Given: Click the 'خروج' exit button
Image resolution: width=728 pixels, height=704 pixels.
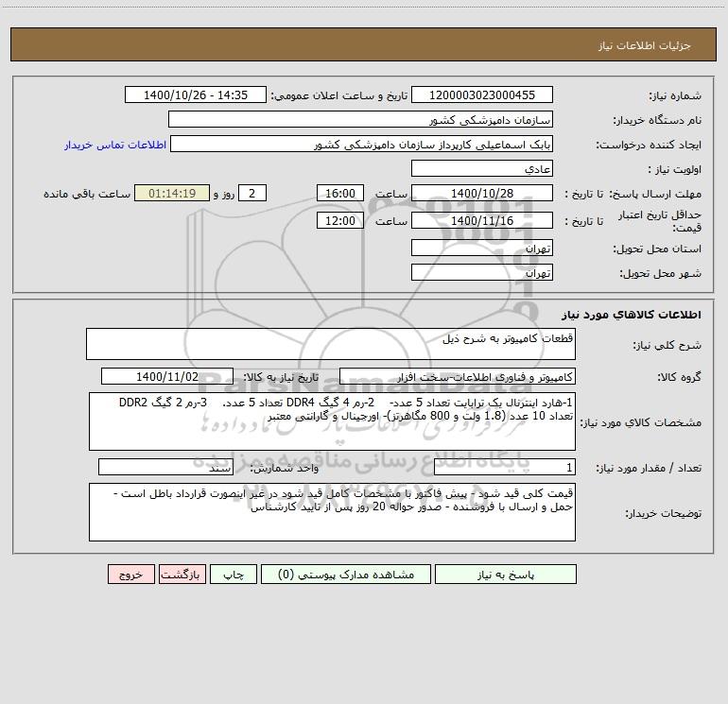Looking at the screenshot, I should (x=130, y=575).
